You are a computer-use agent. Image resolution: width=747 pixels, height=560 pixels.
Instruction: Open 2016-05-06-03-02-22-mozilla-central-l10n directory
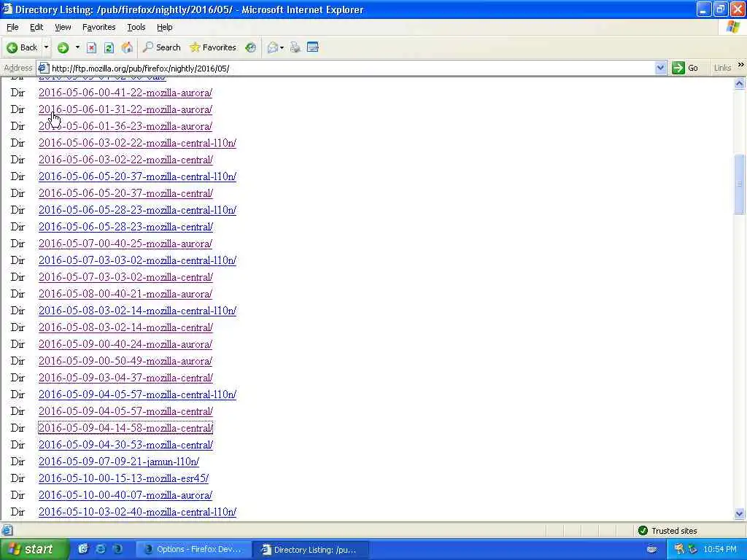pos(137,143)
